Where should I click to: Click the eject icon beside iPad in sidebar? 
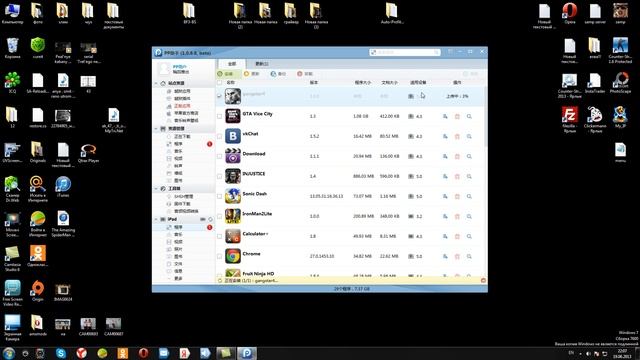click(x=211, y=219)
